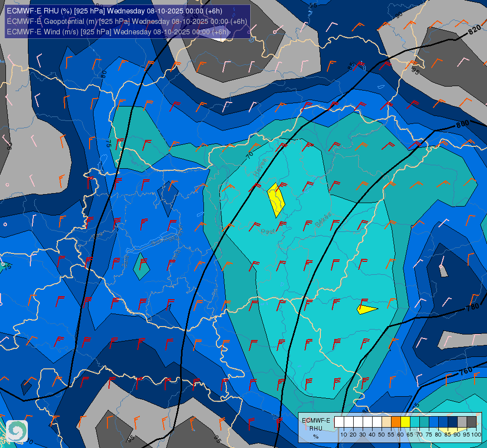
Task: Click the Heves region label
Action: [x=260, y=167]
